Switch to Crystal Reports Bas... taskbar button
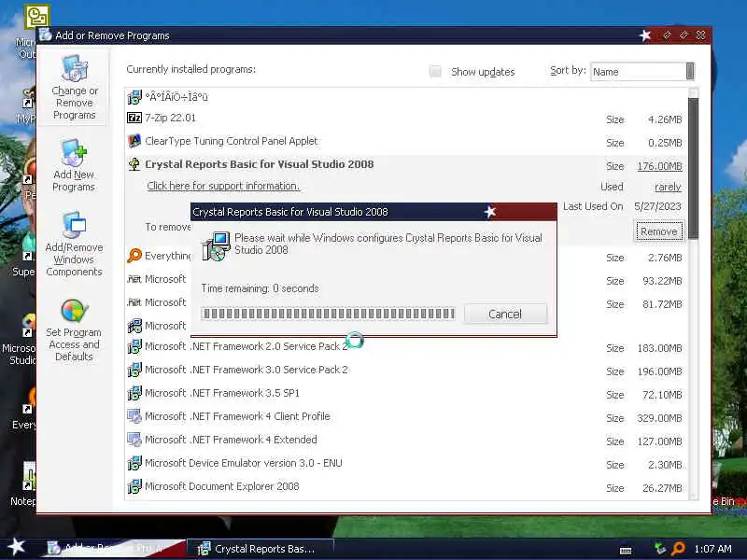This screenshot has width=747, height=560. click(261, 549)
